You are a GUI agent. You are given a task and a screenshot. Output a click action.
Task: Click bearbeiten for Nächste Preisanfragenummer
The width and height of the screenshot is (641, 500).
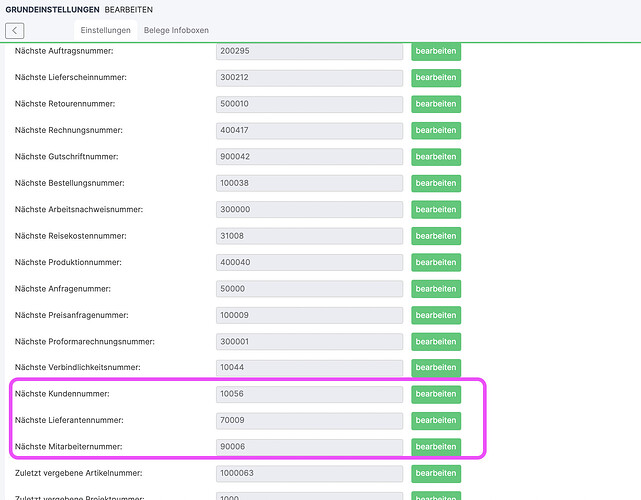[x=436, y=315]
